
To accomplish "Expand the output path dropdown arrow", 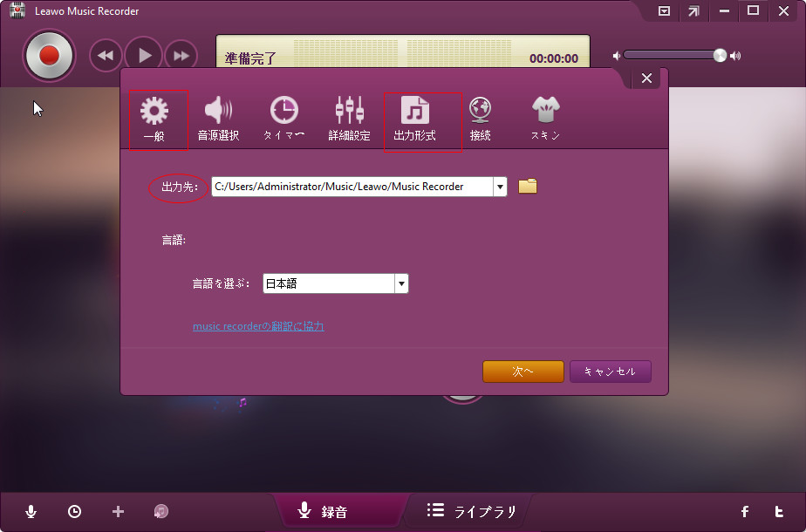I will point(500,187).
